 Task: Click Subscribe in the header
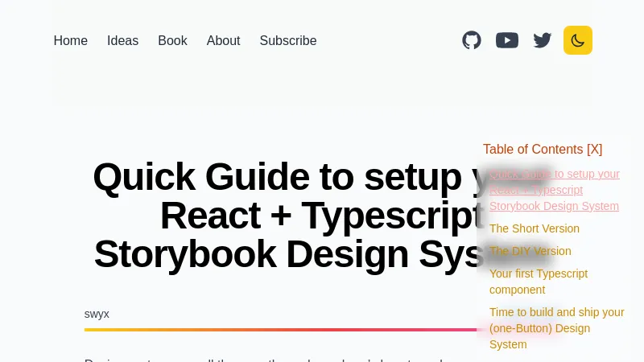pyautogui.click(x=288, y=40)
